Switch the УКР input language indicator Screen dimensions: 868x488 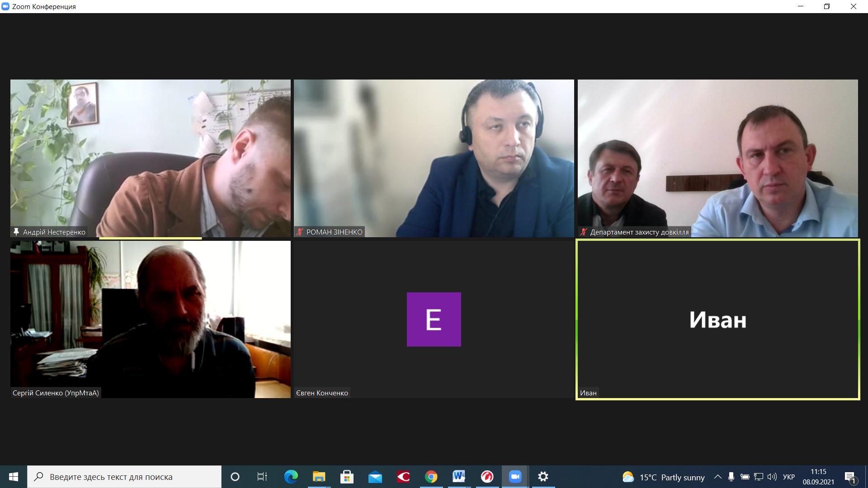tap(789, 477)
